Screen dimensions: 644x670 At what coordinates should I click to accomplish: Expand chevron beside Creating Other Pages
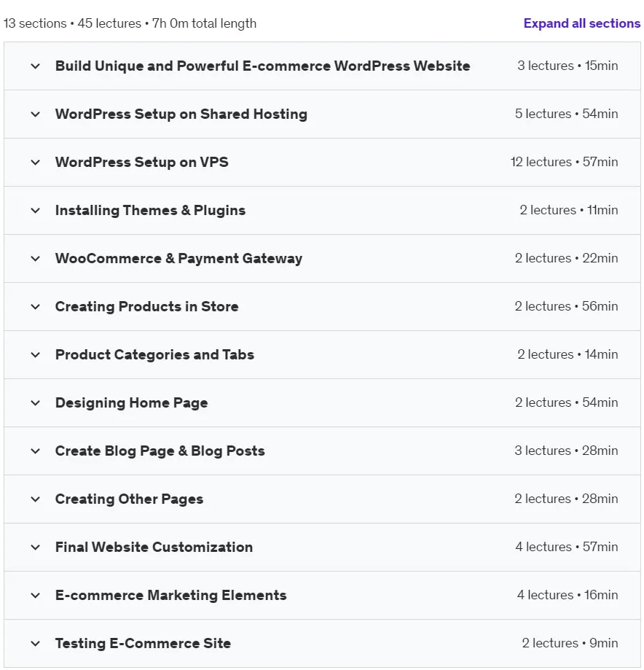click(36, 499)
